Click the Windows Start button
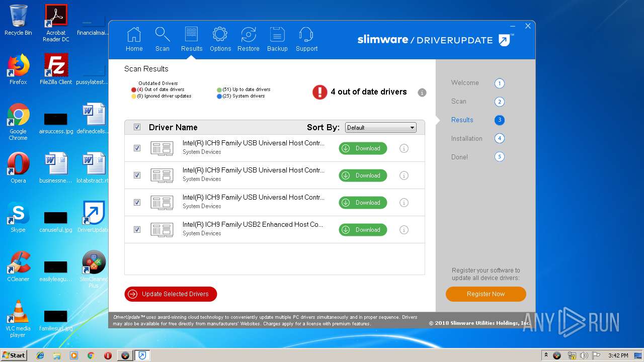This screenshot has height=362, width=644. tap(14, 355)
